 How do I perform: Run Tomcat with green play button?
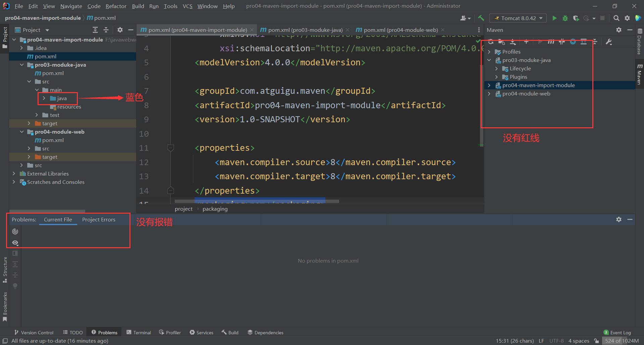point(554,18)
